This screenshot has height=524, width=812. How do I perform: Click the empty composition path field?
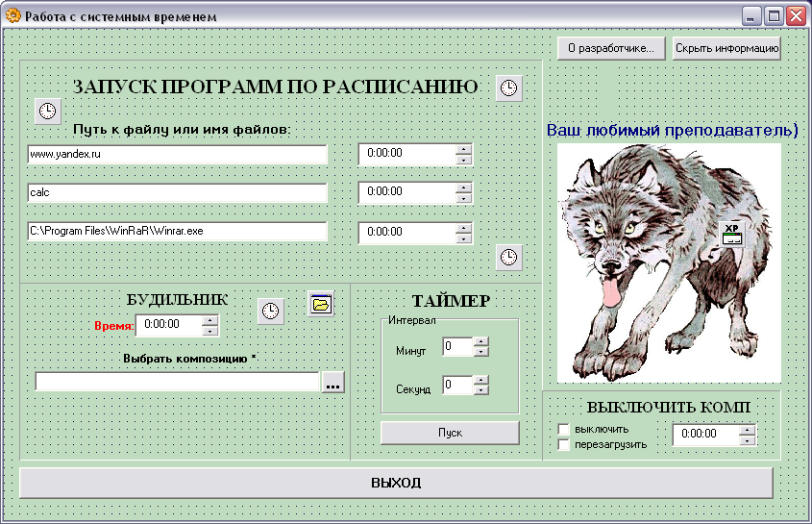click(177, 382)
